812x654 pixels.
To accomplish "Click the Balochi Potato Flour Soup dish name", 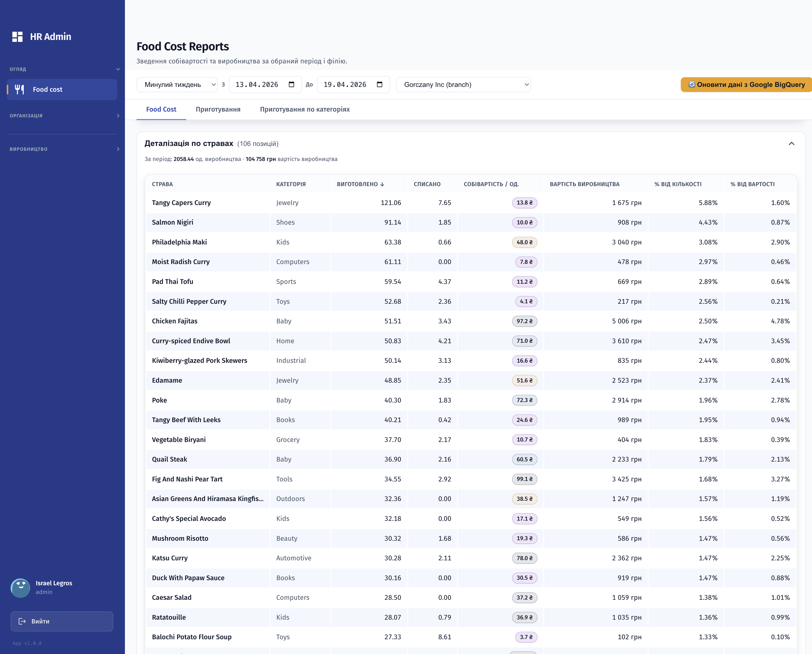I will point(192,637).
